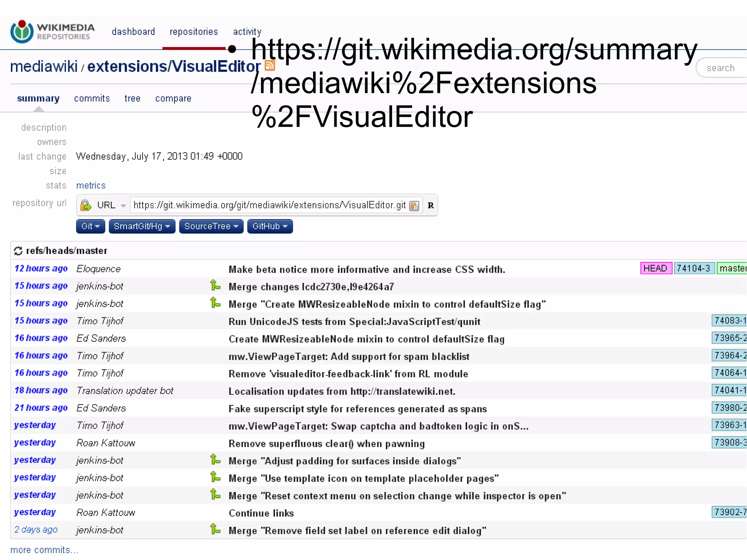Click the Wikimedia Repositories logo
Screen dimensions: 747x560
click(53, 31)
